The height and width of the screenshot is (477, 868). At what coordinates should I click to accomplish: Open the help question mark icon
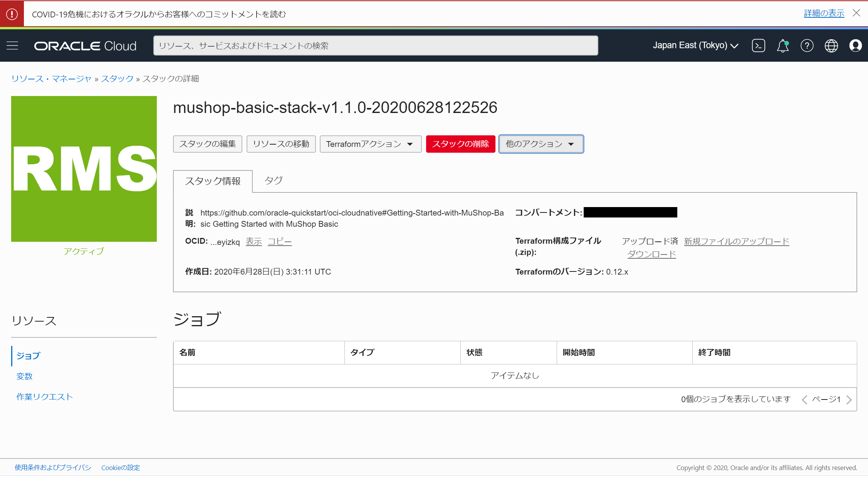pyautogui.click(x=807, y=46)
